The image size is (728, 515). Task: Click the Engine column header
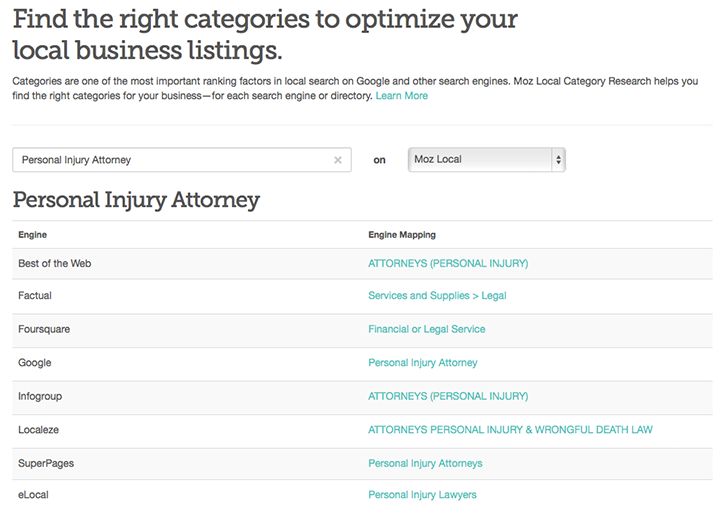[x=33, y=235]
